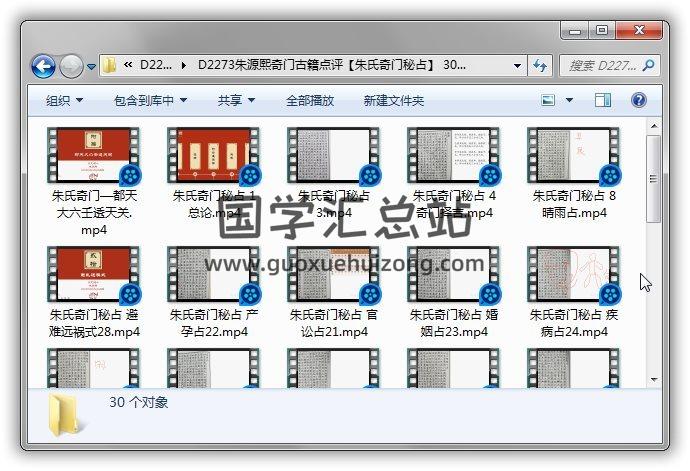This screenshot has height=471, width=690.
Task: Select the 官讼占21.mp4 video thumbnail
Action: click(x=334, y=275)
